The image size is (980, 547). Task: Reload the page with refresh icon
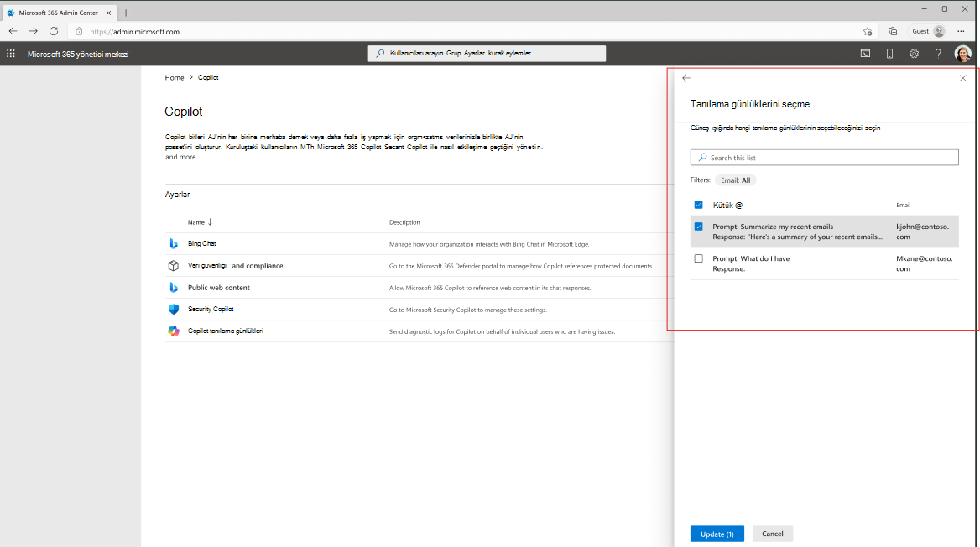coord(54,31)
